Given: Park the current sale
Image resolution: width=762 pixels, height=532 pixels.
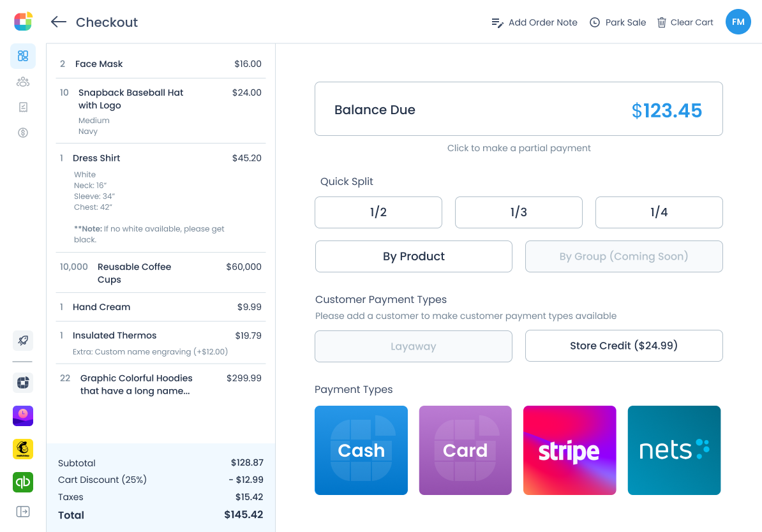Looking at the screenshot, I should point(617,22).
